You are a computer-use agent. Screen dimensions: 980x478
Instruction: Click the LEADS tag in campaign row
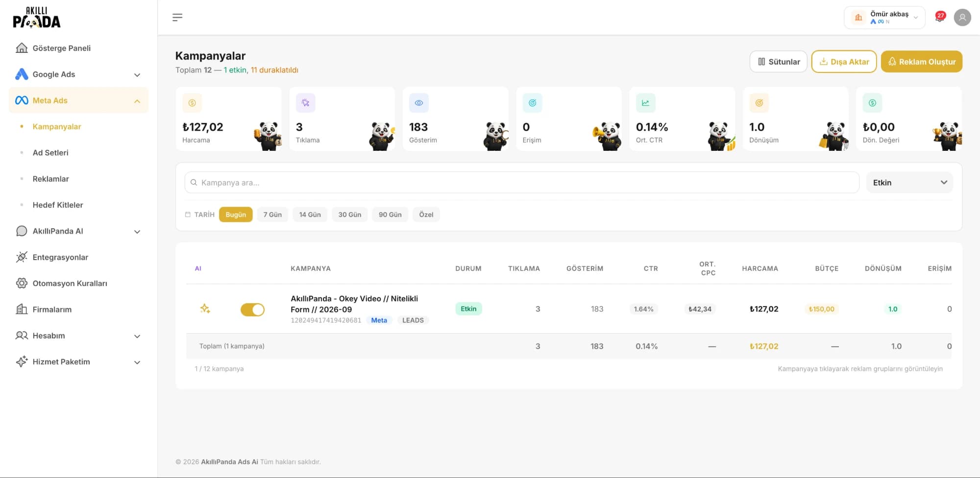click(x=413, y=320)
